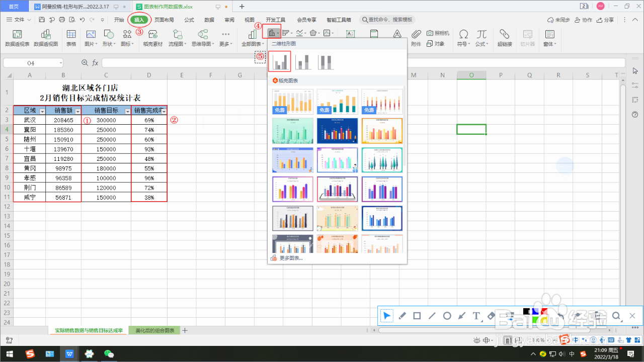
Task: Select the clustered column chart type
Action: click(280, 62)
